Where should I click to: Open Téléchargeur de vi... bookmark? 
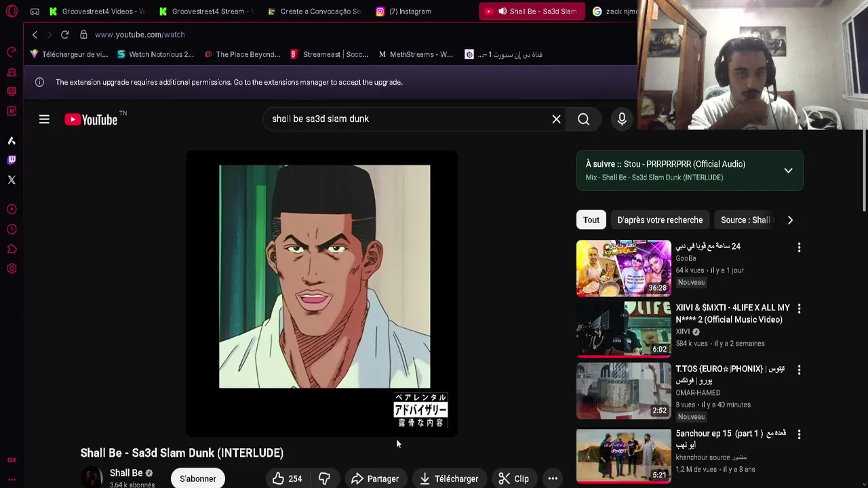tap(68, 54)
